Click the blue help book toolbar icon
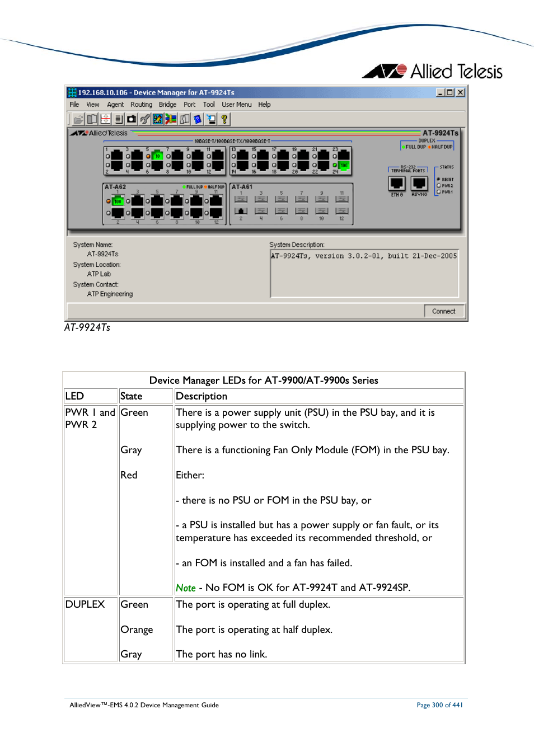The height and width of the screenshot is (756, 534). pos(198,119)
